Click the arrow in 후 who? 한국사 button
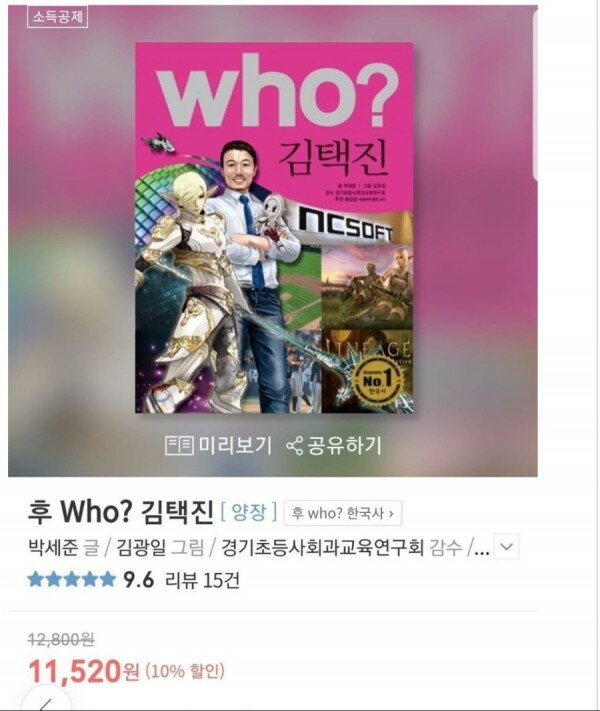This screenshot has height=711, width=600. tap(391, 514)
